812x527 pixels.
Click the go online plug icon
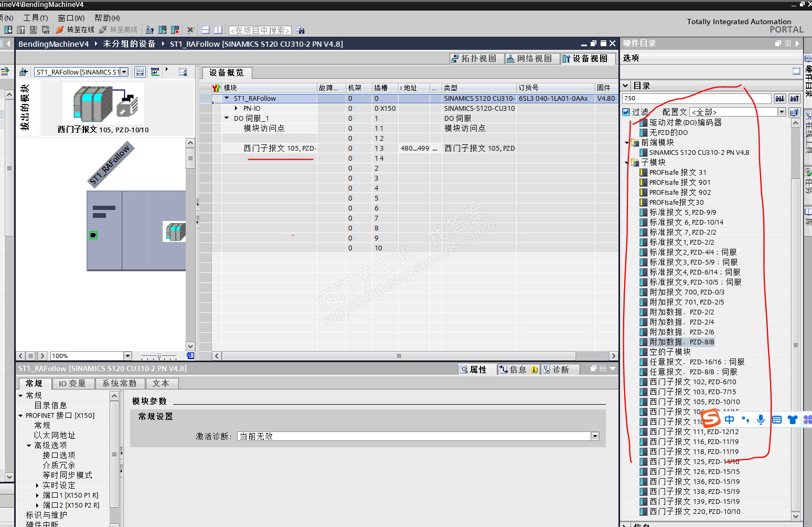60,30
